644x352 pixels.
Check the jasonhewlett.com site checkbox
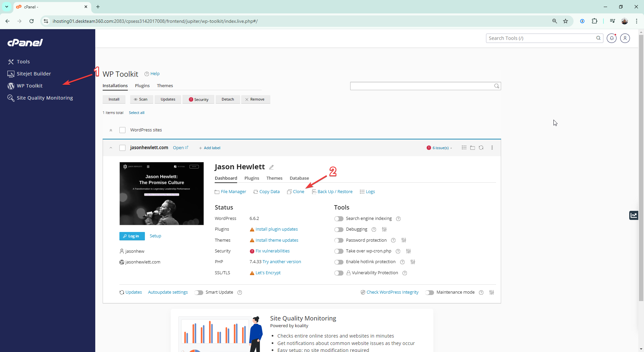[x=122, y=148]
